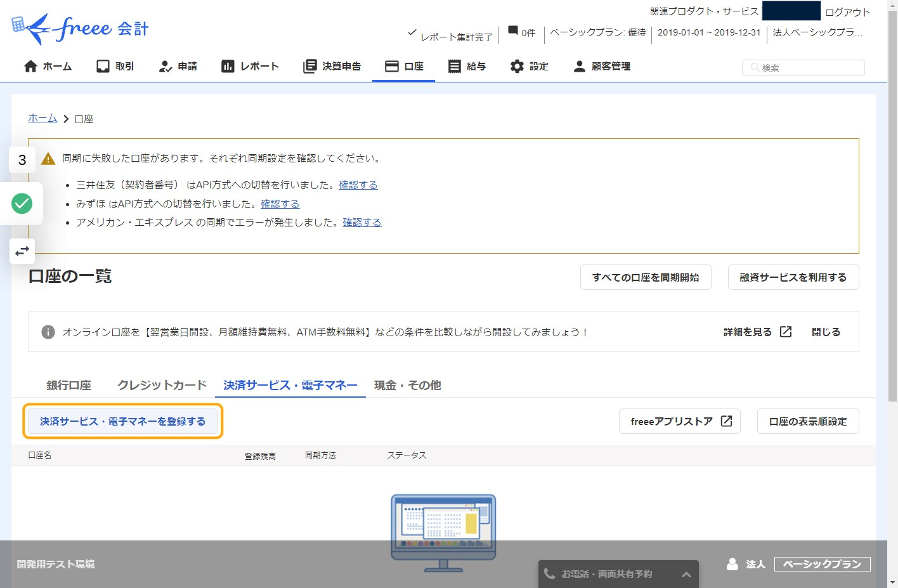Click the 申請 person-check icon
898x588 pixels.
(165, 66)
